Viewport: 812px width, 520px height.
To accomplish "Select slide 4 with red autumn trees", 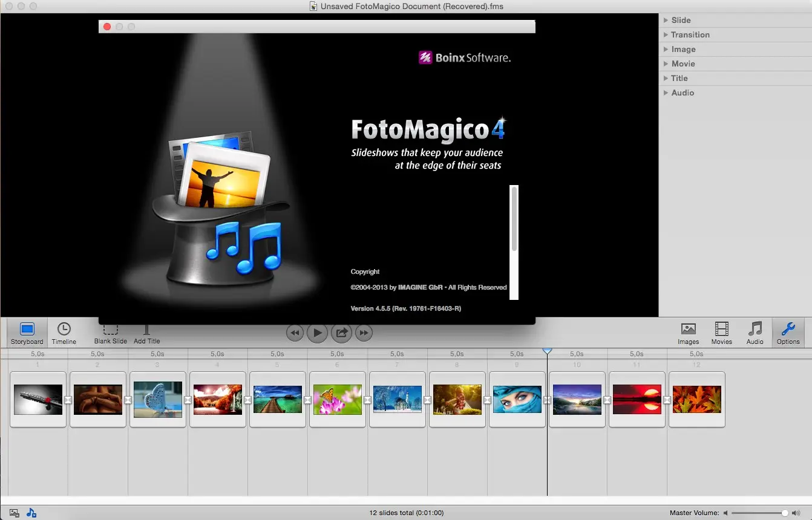I will pos(218,400).
